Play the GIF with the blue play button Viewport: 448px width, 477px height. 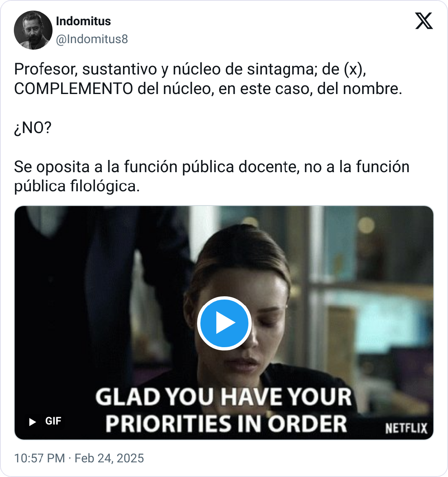pos(224,323)
